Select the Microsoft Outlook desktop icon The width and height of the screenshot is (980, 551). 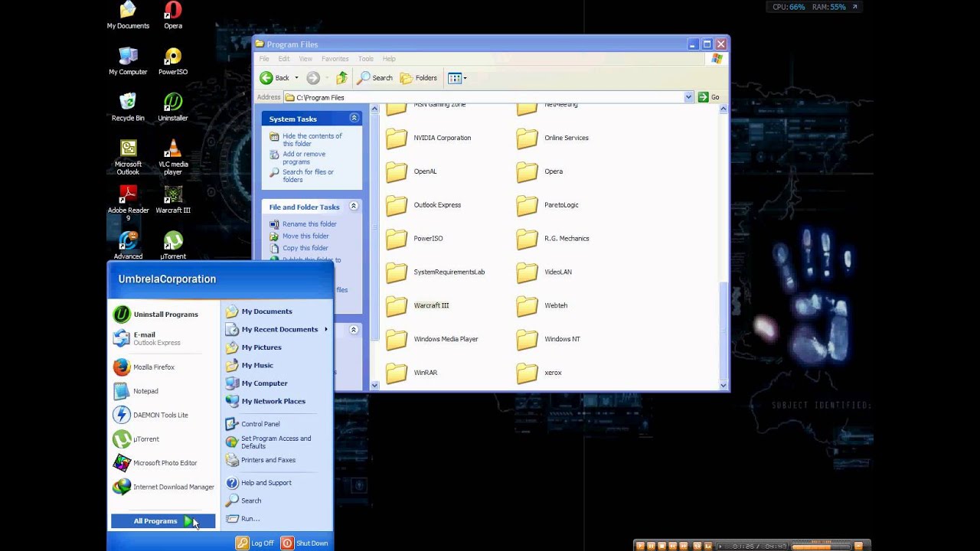tap(128, 157)
